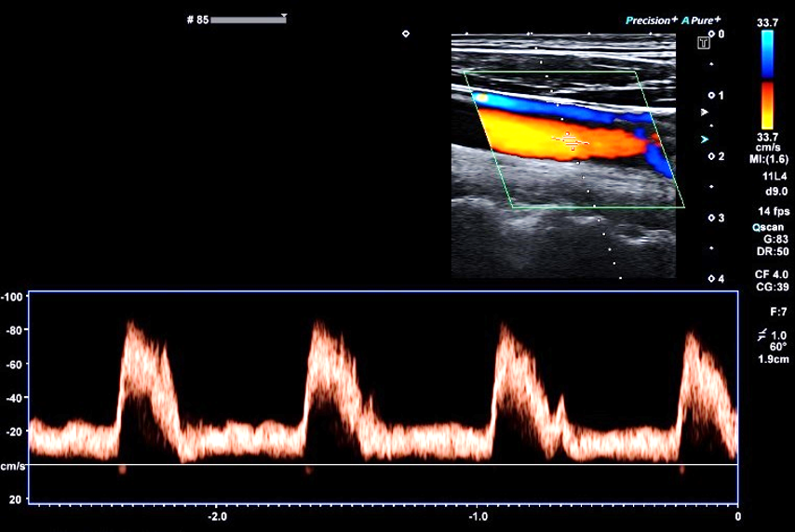Click the -2.0 time axis marker
The image size is (795, 532).
(216, 516)
